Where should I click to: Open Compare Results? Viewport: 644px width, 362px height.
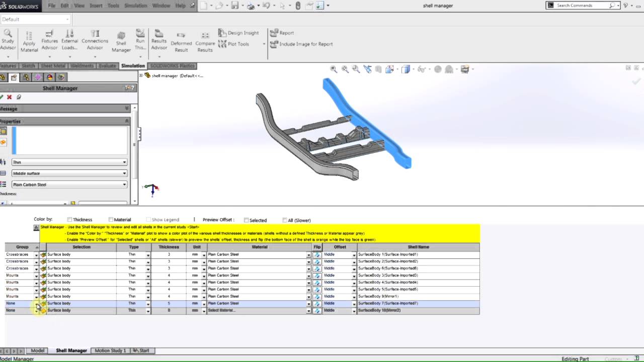(205, 42)
